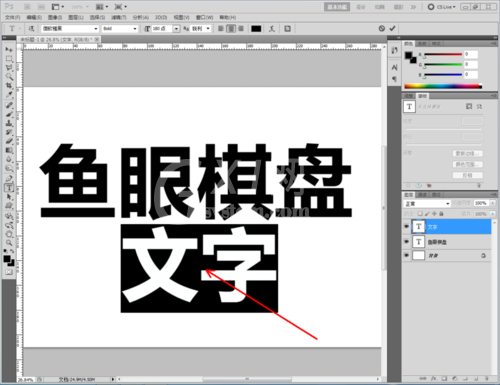
Task: Click the CS Live button
Action: 442,7
